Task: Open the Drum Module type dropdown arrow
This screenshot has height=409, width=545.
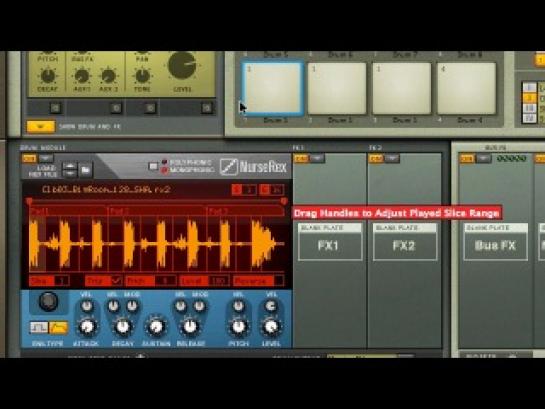Action: click(x=46, y=158)
